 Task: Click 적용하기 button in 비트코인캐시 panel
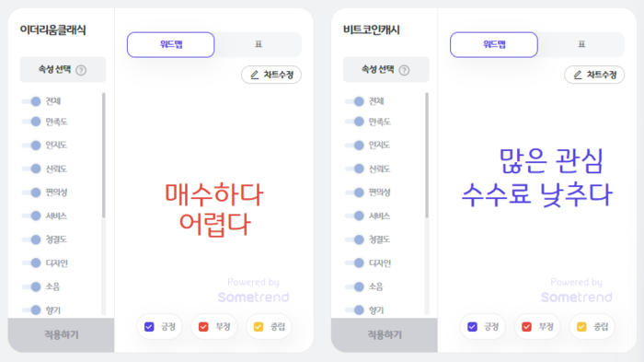point(385,335)
